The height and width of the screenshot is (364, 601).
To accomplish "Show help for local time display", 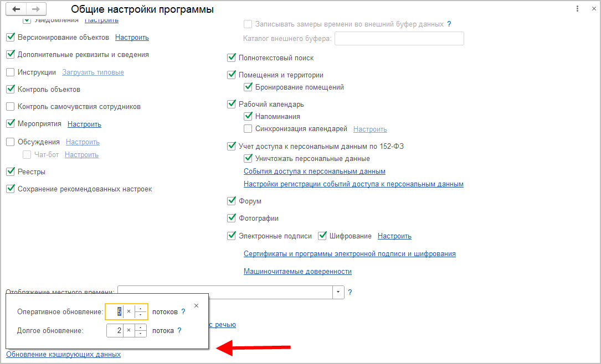I will tap(350, 292).
